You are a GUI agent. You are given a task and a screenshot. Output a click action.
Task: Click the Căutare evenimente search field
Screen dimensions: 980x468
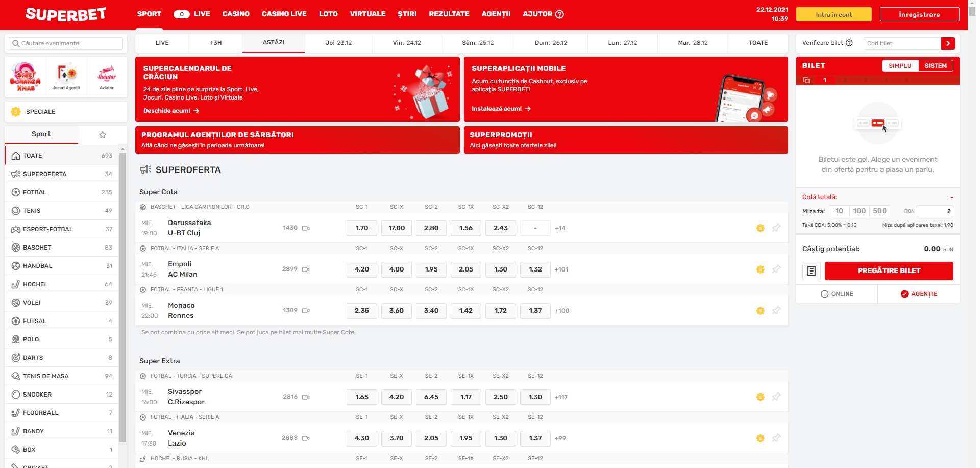click(x=66, y=43)
